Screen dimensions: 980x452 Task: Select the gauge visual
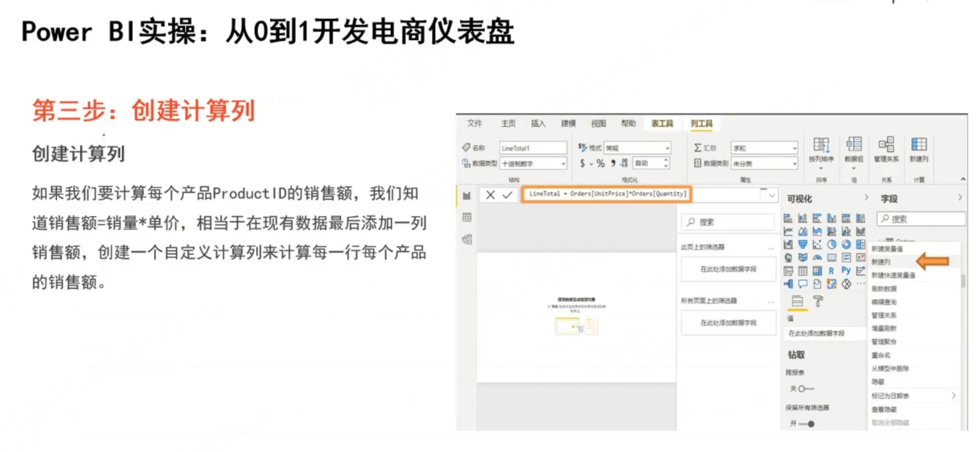817,257
